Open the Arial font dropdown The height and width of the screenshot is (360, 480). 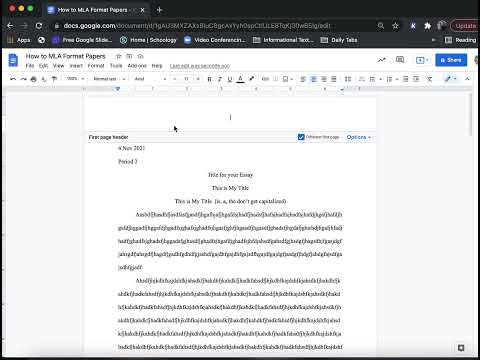(150, 79)
